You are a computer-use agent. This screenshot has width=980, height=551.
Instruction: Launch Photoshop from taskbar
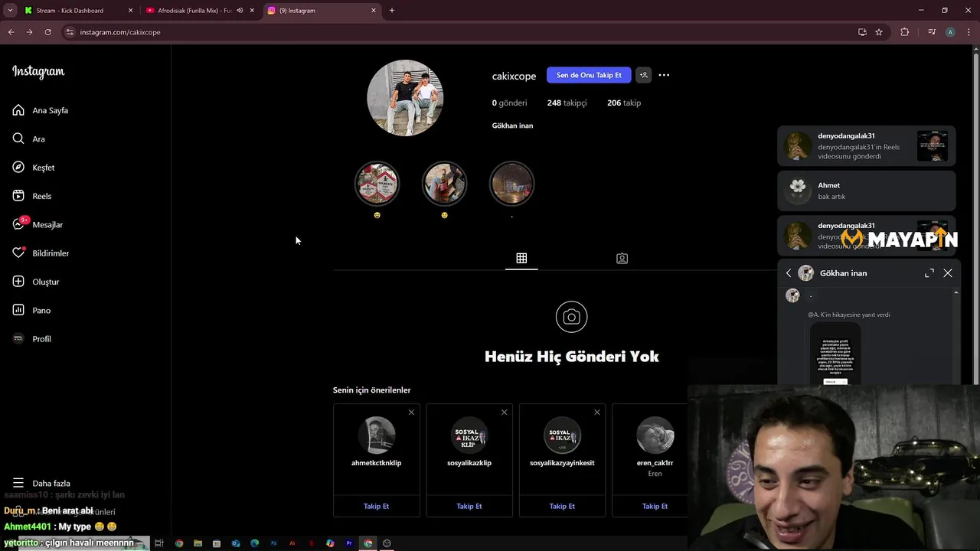[273, 543]
